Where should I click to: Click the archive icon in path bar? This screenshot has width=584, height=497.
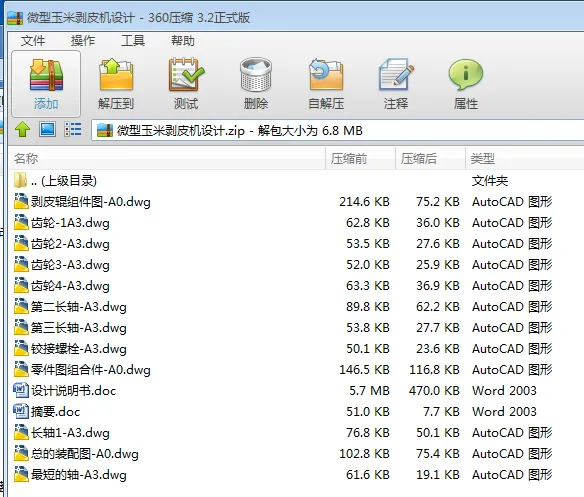(x=105, y=130)
